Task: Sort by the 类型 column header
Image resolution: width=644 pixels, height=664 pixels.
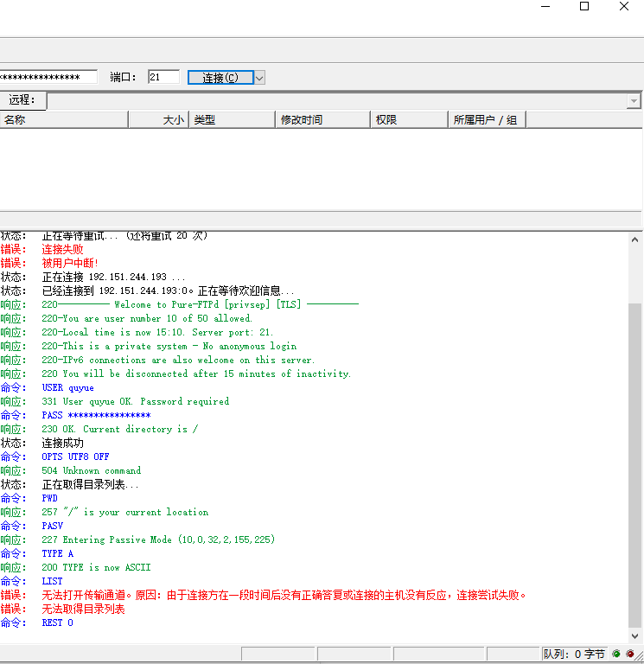Action: point(232,120)
